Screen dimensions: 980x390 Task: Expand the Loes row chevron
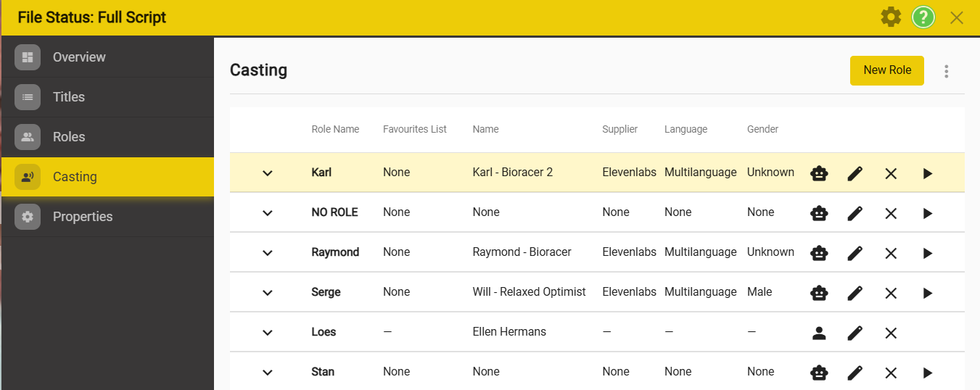(268, 333)
